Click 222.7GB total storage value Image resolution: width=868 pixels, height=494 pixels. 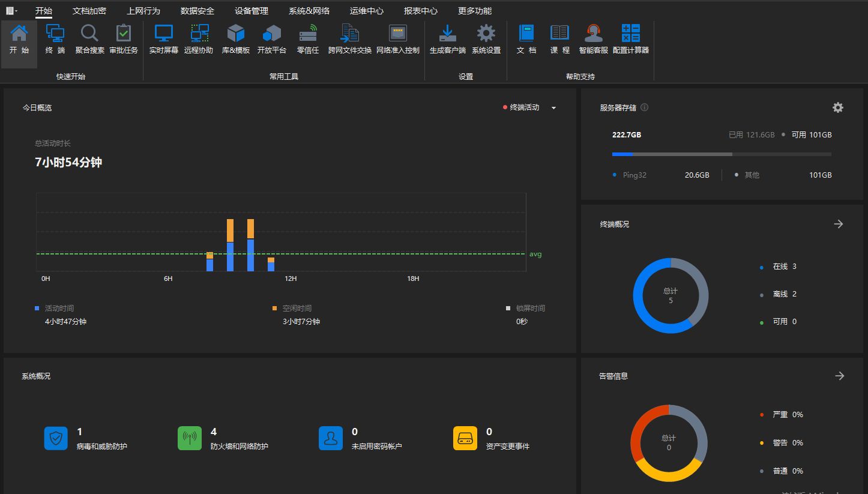click(x=627, y=135)
